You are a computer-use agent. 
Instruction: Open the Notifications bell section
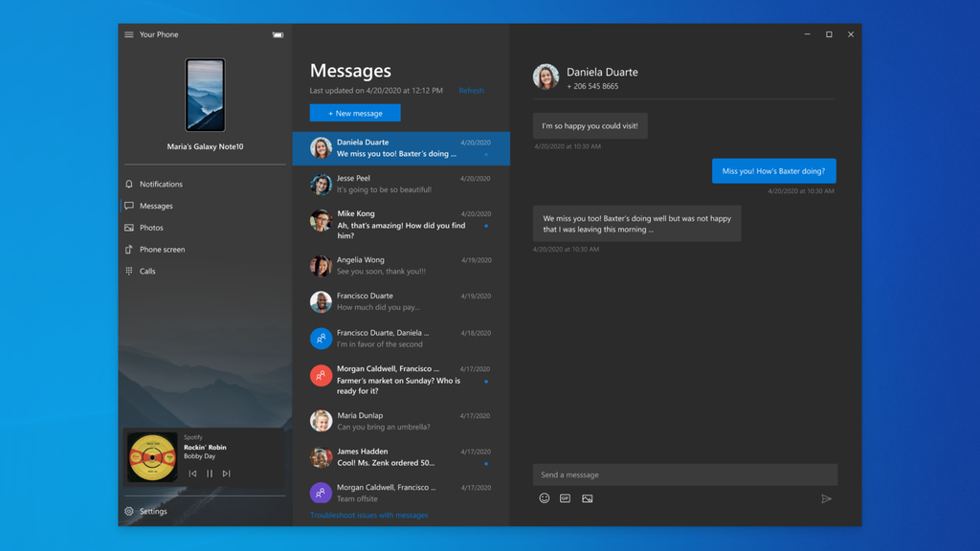[156, 184]
